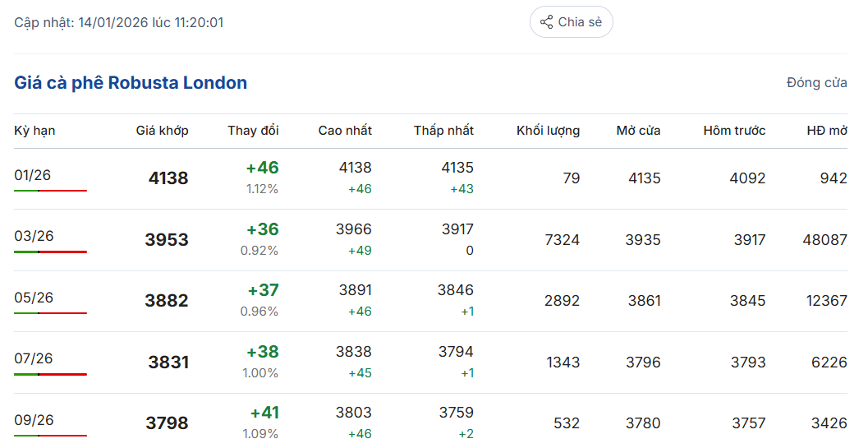868x448 pixels.
Task: Click the Cao nhất column header
Action: pos(345,131)
